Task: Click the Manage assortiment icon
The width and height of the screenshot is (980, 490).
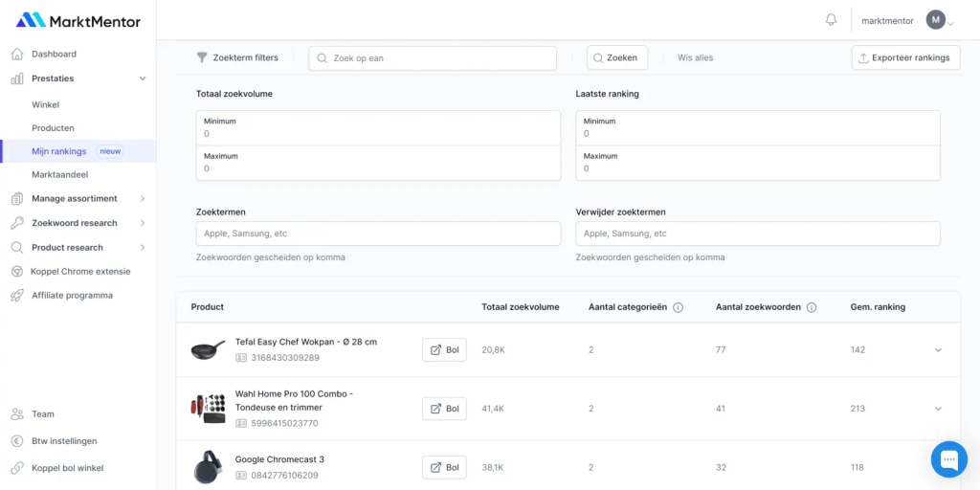Action: click(17, 199)
